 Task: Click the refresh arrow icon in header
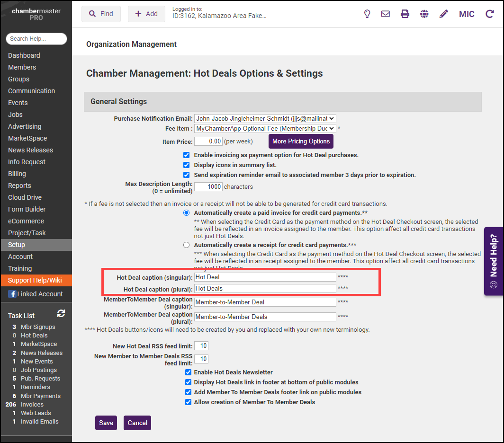point(490,14)
